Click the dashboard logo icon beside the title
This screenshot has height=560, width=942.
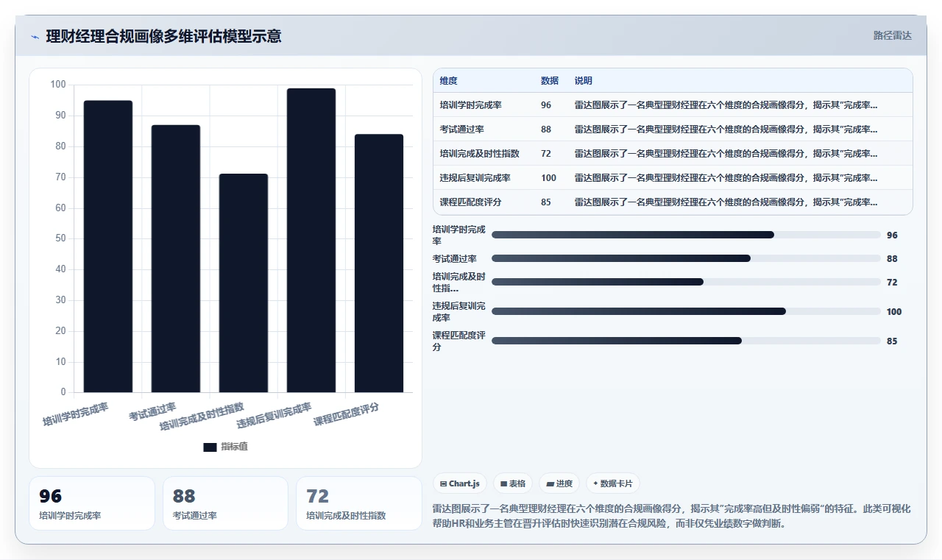(x=35, y=37)
